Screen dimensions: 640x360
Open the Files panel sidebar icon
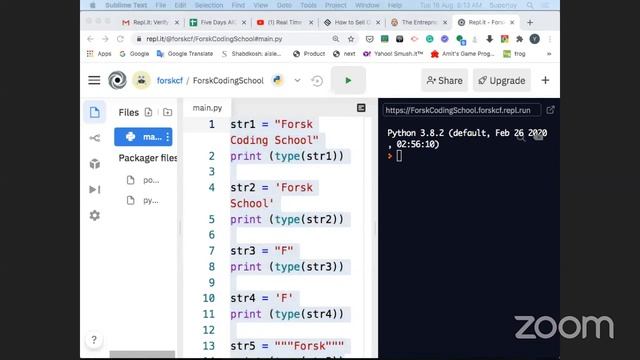coord(95,112)
